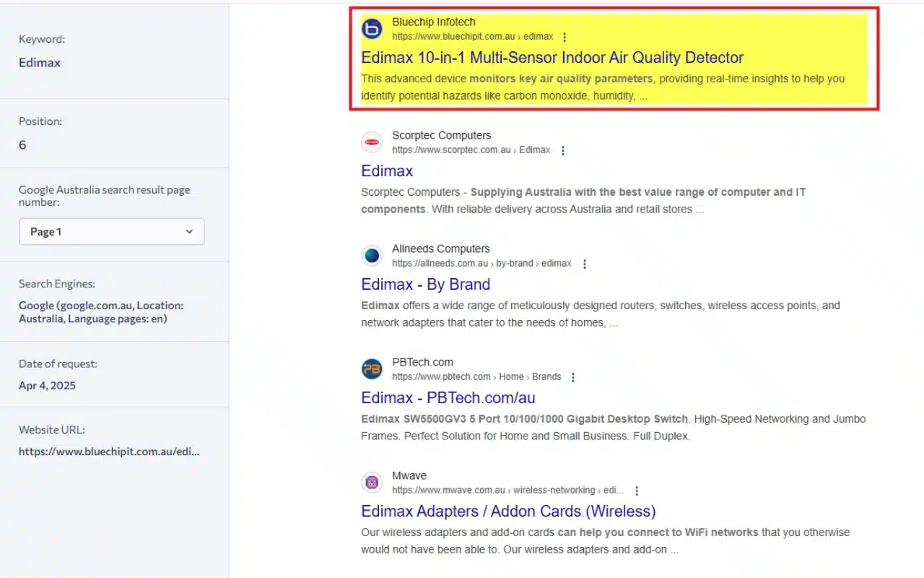This screenshot has height=578, width=924.
Task: Click the Bluechip Infotech favicon
Action: tap(372, 29)
